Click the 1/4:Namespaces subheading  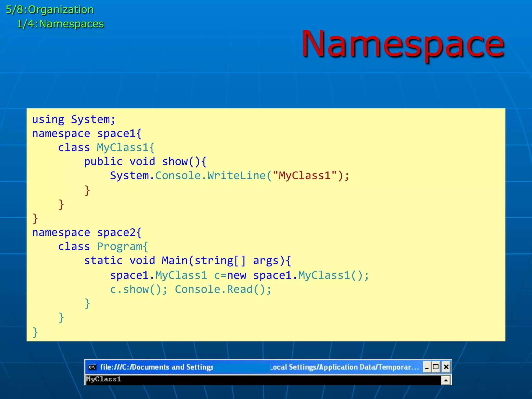[60, 24]
